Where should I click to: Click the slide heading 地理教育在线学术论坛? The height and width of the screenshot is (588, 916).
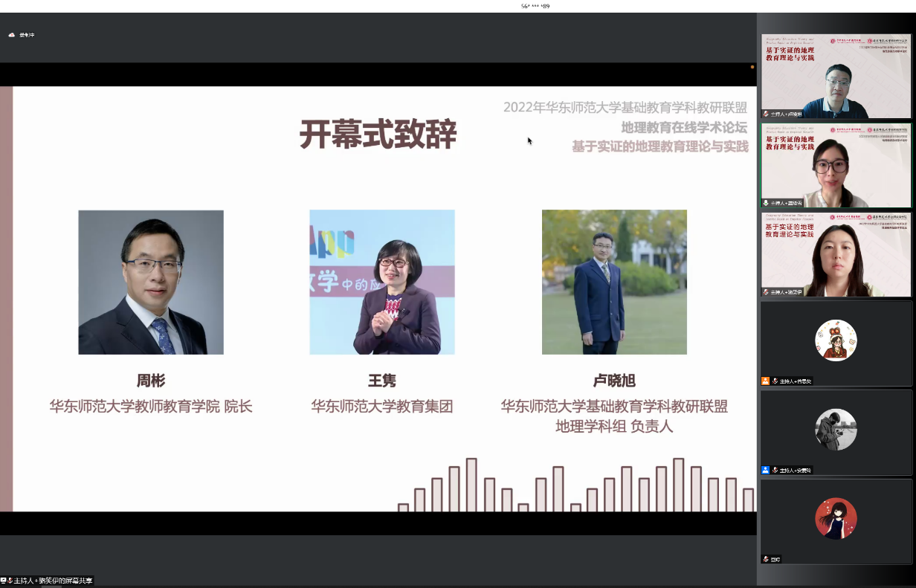(684, 127)
